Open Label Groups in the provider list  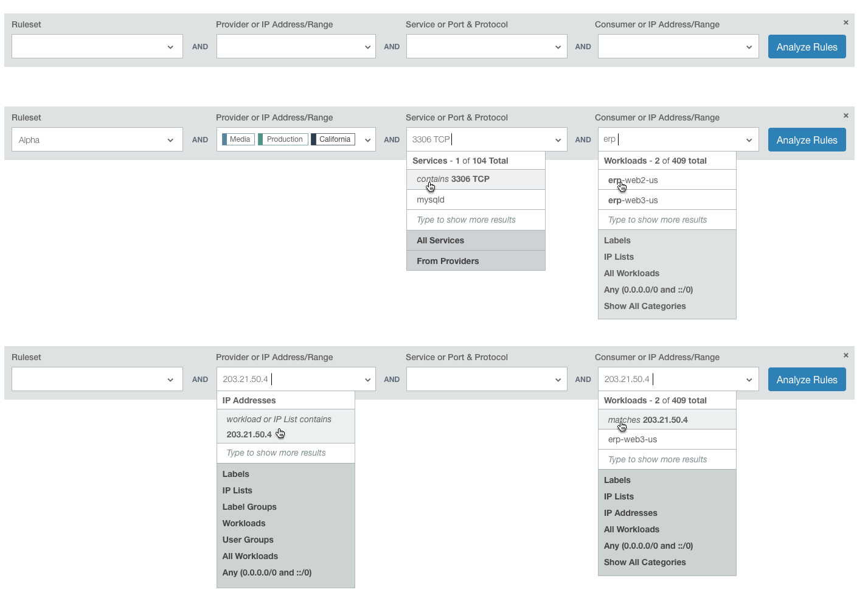click(249, 507)
